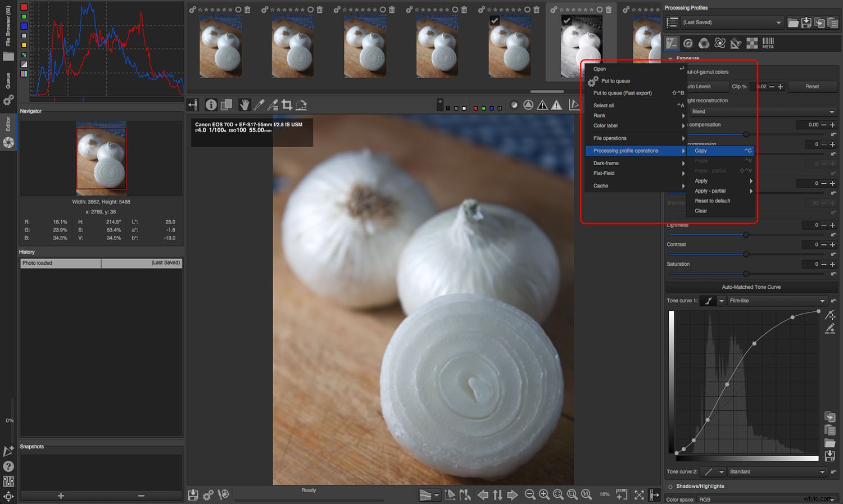Screen dimensions: 843x504
Task: Open the Color tools tab
Action: click(704, 43)
